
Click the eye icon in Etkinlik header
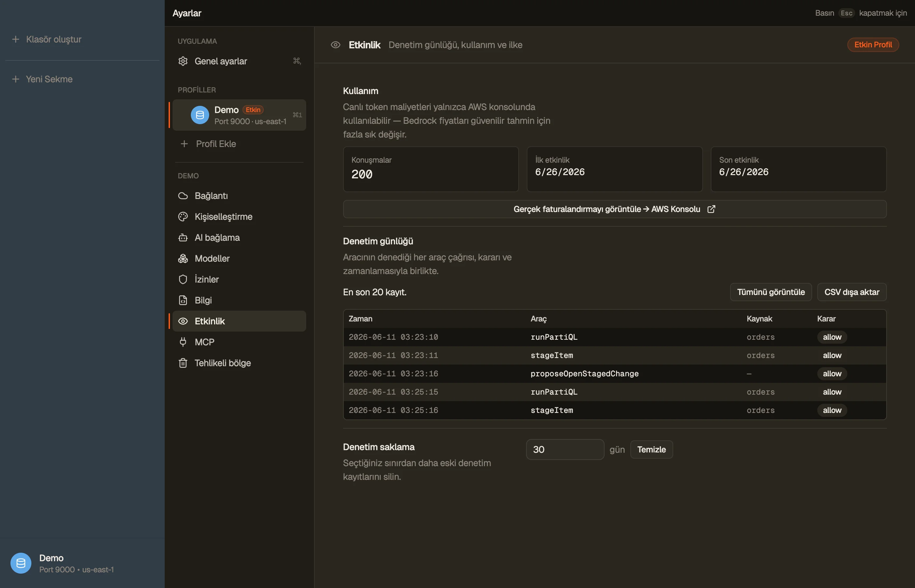[335, 45]
